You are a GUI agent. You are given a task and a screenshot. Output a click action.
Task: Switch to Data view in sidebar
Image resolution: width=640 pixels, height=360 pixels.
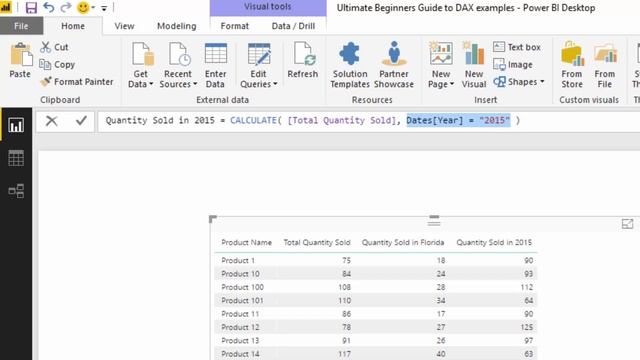click(16, 158)
